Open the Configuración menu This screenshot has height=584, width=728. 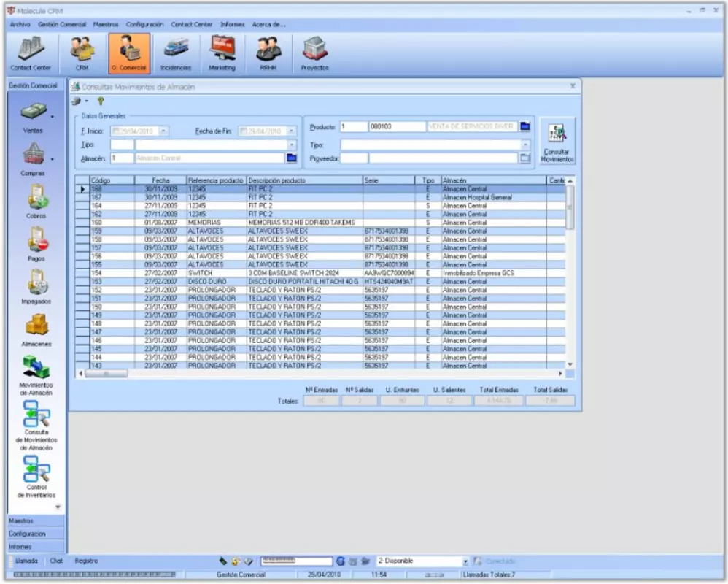[x=145, y=24]
